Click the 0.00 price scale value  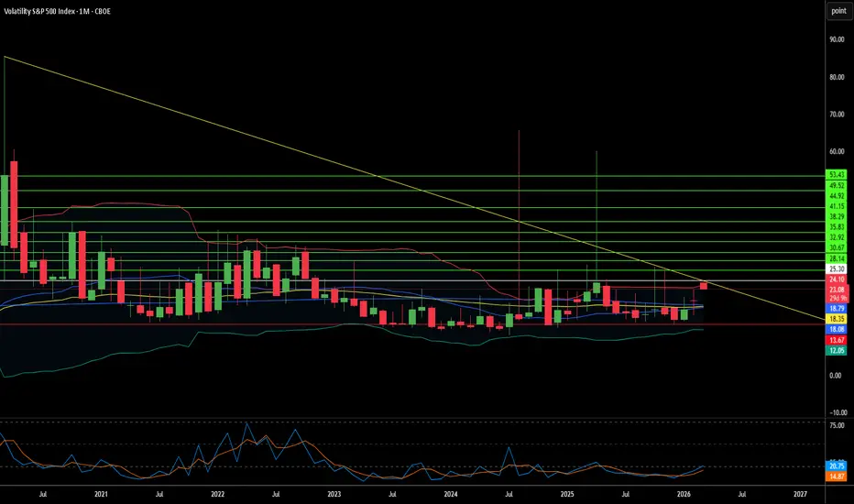(x=838, y=376)
